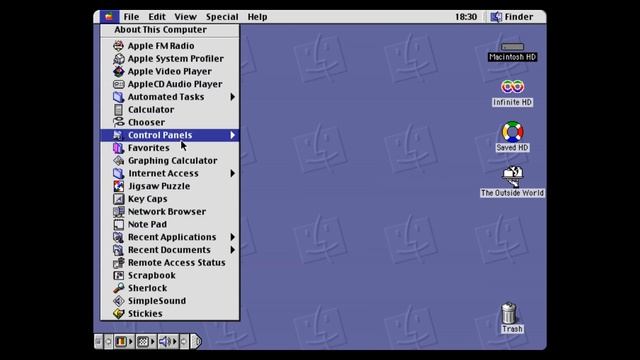Click the Internet Access folder icon

pyautogui.click(x=118, y=173)
